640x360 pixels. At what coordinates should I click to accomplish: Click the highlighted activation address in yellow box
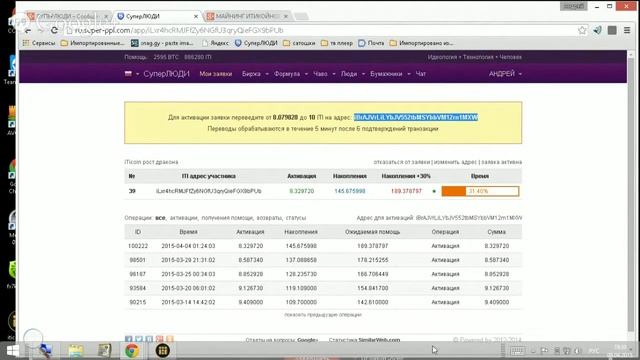416,118
